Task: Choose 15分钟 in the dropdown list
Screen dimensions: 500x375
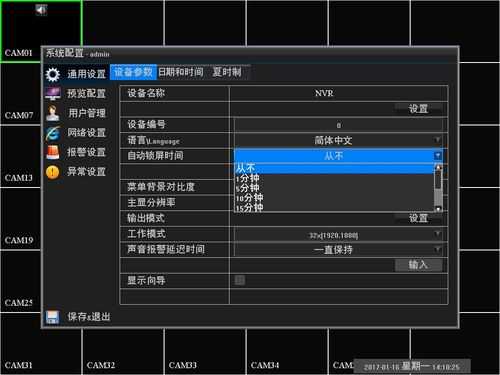Action: [334, 207]
